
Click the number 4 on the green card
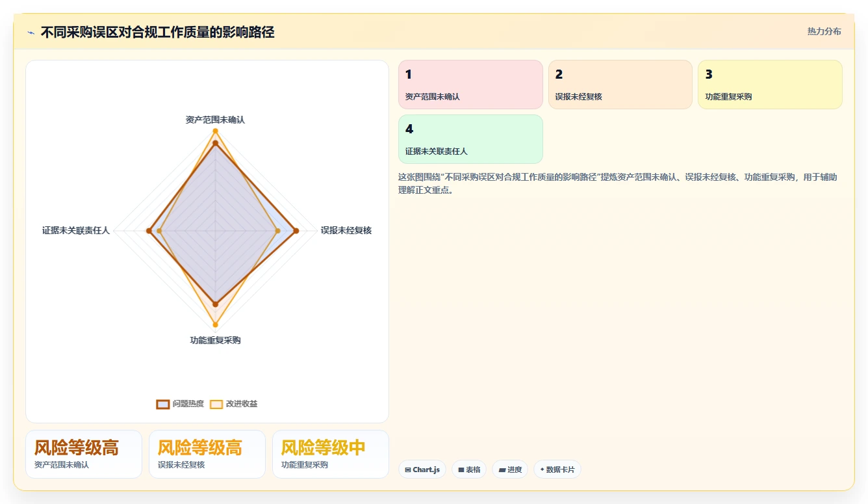tap(409, 129)
